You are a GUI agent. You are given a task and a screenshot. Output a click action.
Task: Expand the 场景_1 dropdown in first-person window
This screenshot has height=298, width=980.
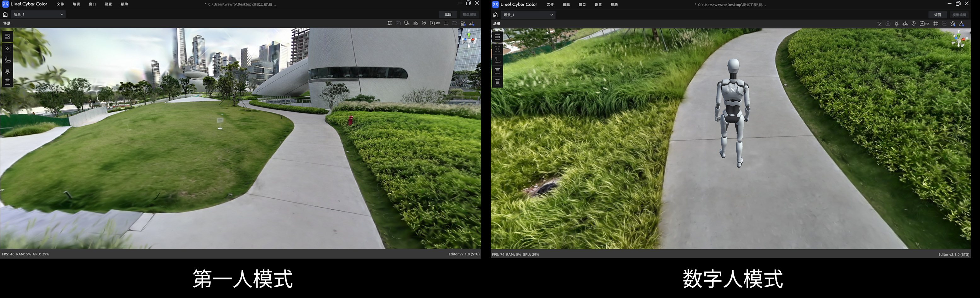click(38, 15)
